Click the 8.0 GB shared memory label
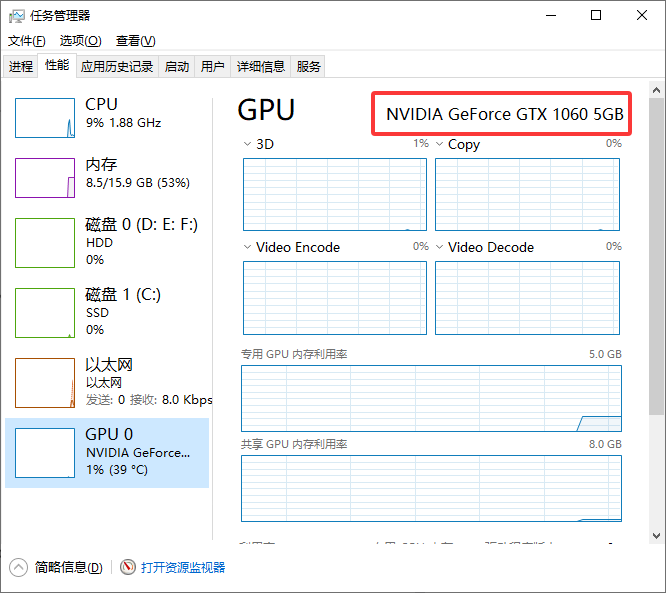This screenshot has height=593, width=666. 605,444
